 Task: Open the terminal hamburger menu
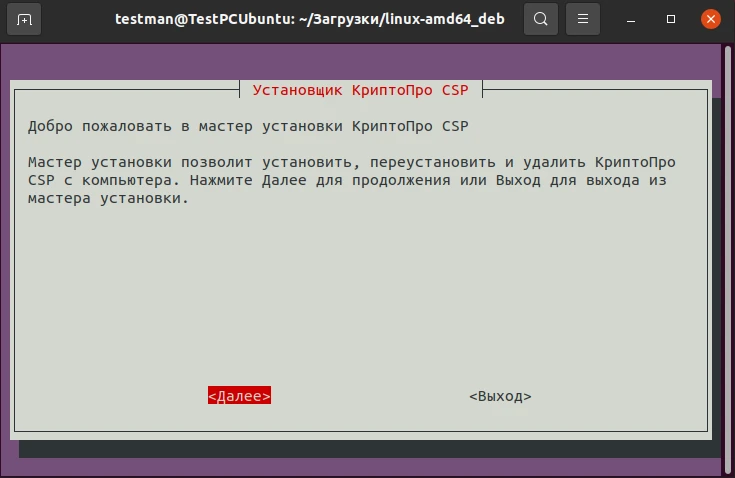tap(583, 19)
